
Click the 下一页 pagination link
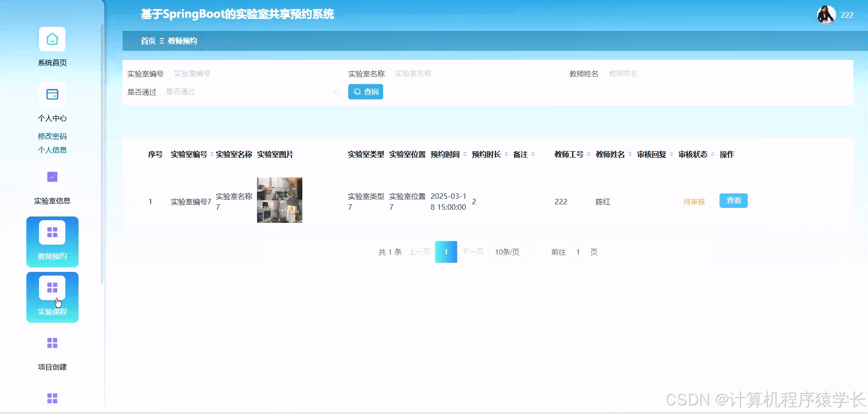click(473, 252)
